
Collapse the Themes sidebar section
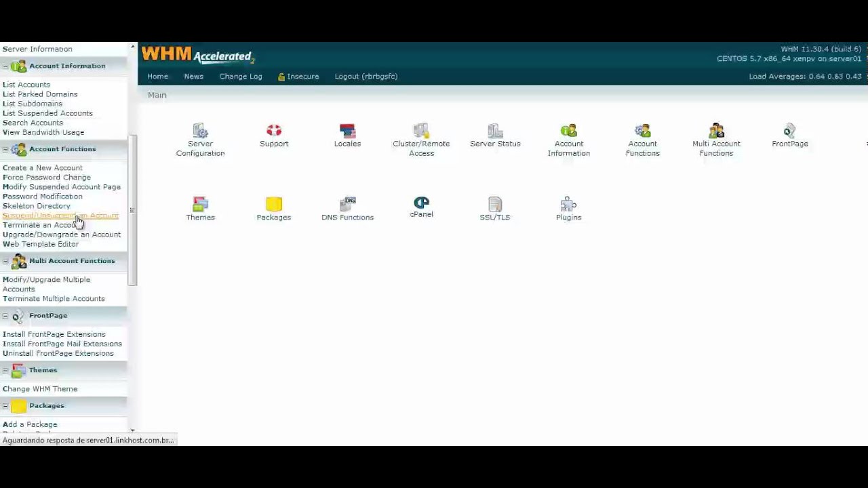5,371
